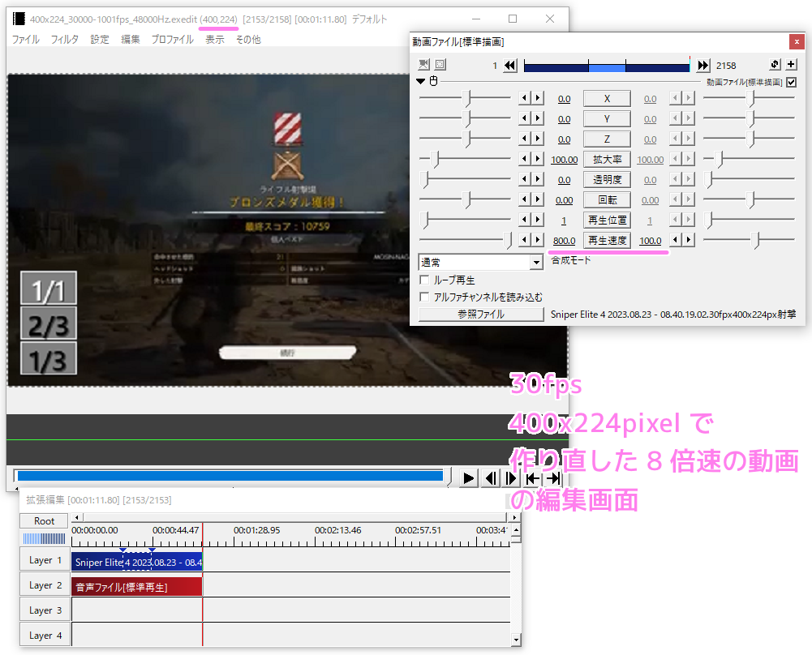Click the clock icon beside the disclosure triangle
Viewport: 812px width, 655px height.
click(433, 80)
